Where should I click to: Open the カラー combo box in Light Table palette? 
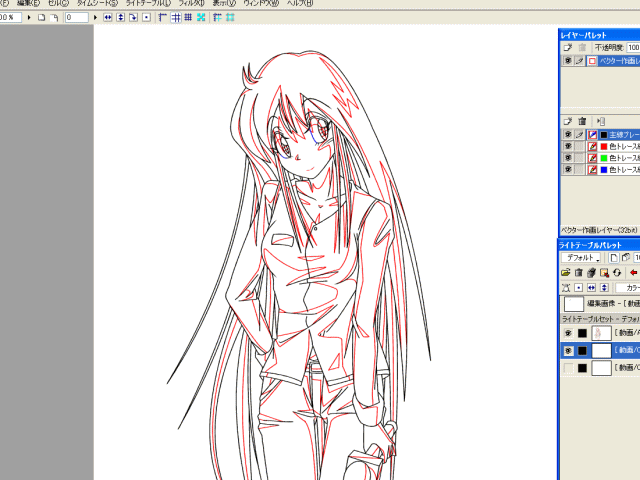pyautogui.click(x=627, y=287)
